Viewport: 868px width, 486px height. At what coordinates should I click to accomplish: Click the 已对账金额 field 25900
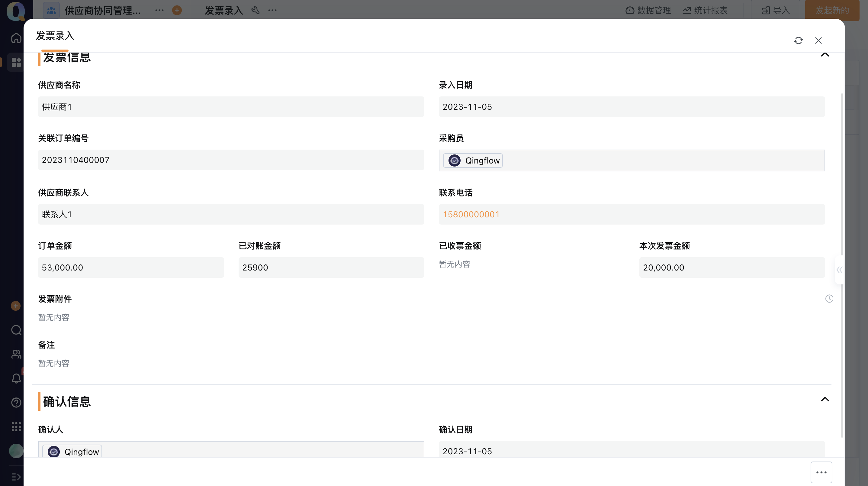[x=331, y=267]
